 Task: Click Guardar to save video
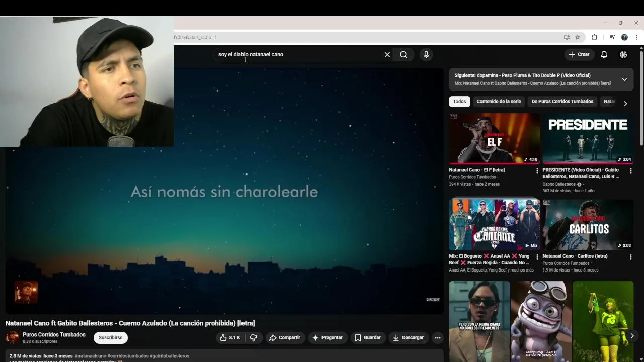tap(367, 338)
